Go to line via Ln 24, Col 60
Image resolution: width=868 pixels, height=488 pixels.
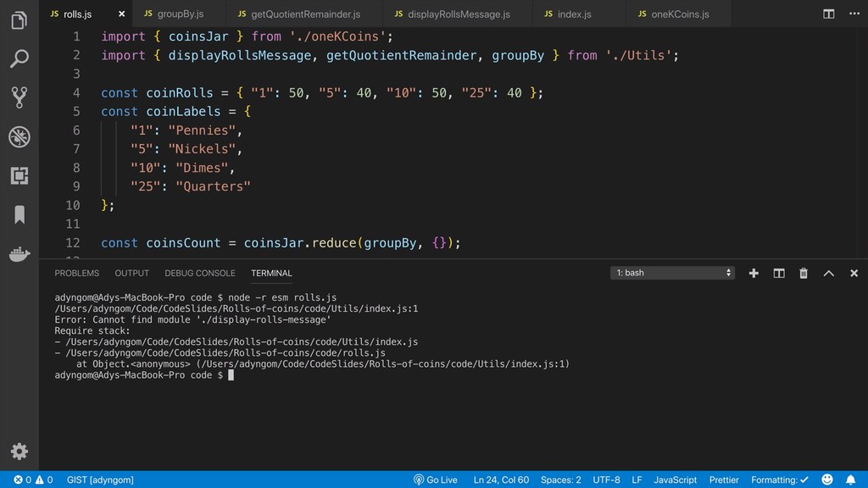click(x=501, y=480)
